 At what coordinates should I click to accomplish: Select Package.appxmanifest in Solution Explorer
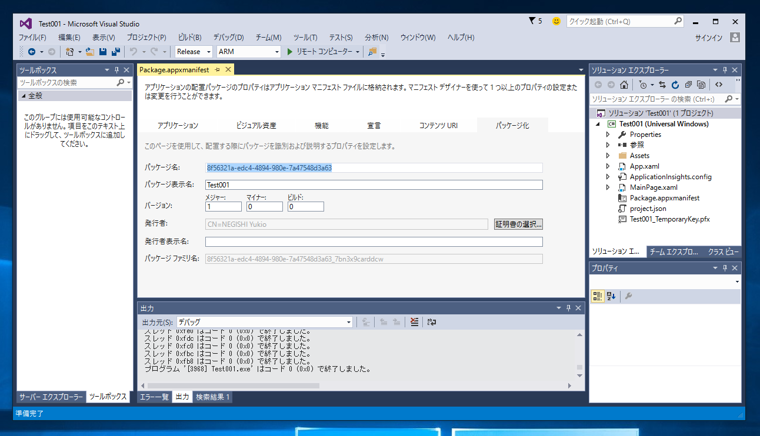click(664, 198)
